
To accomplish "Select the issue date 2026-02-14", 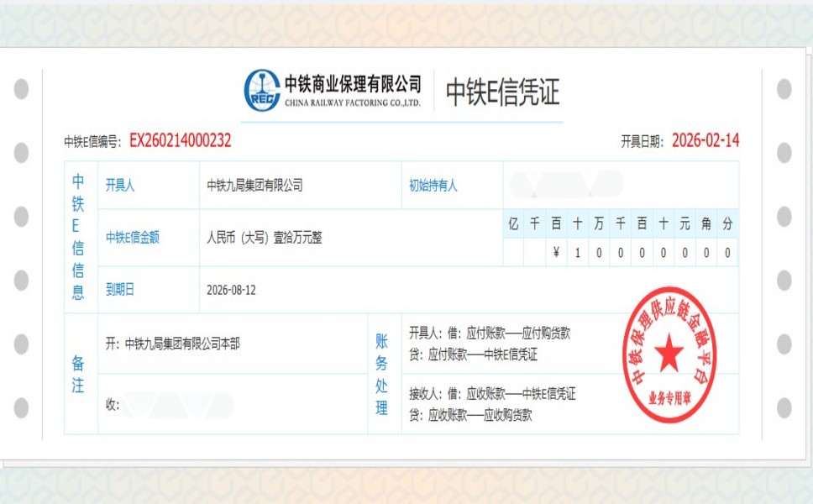I will (705, 140).
